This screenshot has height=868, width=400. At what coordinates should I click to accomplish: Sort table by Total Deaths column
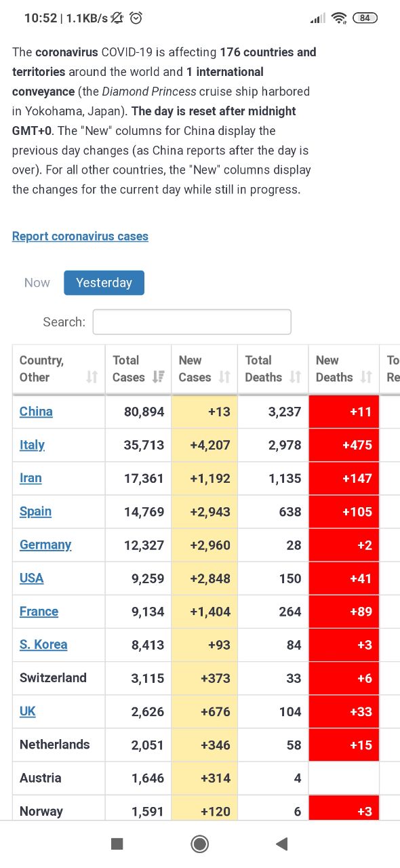pyautogui.click(x=273, y=369)
